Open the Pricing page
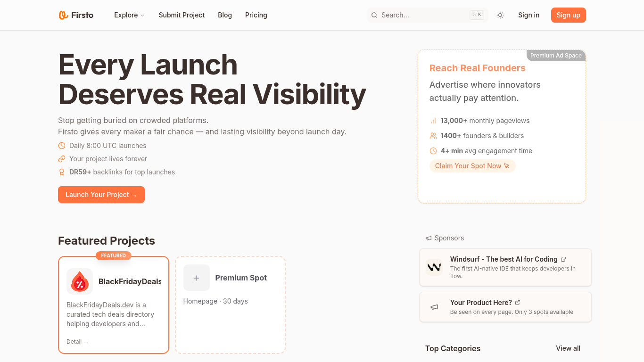The width and height of the screenshot is (644, 362). [x=256, y=15]
